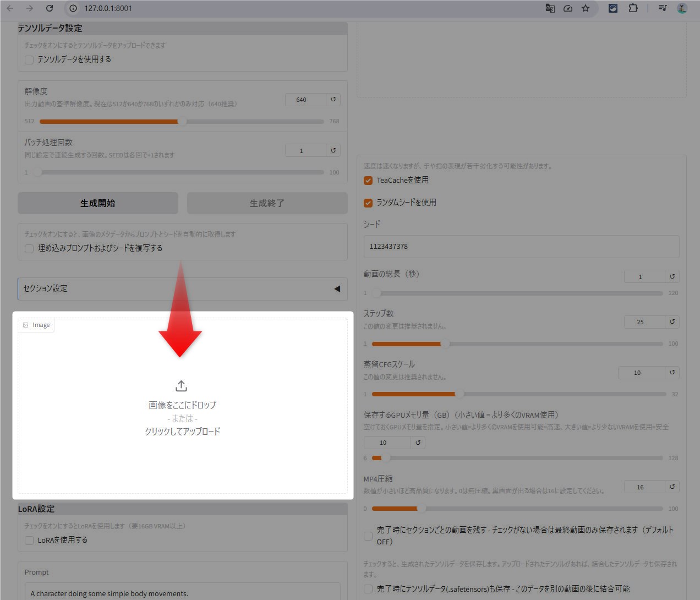
Task: Reset the 解像度 value with its reset icon
Action: (x=333, y=100)
